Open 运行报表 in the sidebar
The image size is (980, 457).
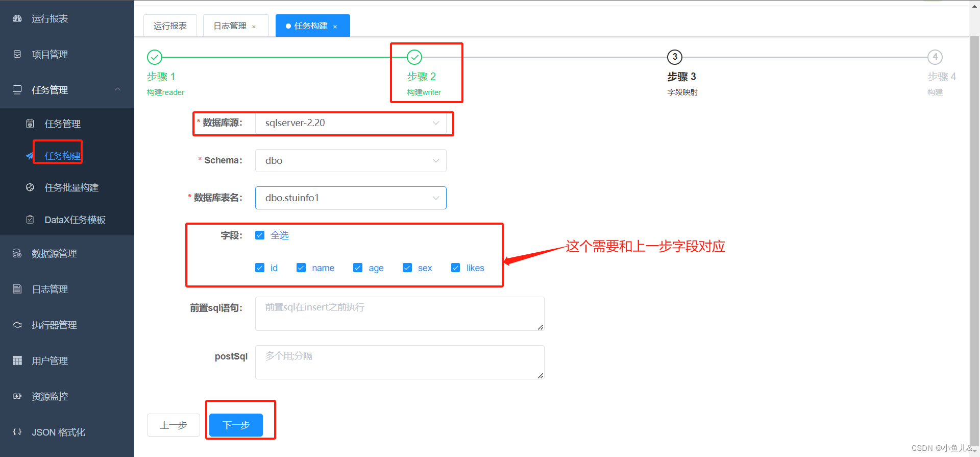click(67, 18)
